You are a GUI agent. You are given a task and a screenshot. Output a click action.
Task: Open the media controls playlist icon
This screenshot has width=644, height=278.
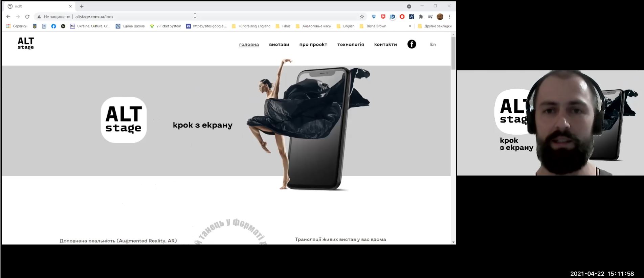(x=430, y=17)
